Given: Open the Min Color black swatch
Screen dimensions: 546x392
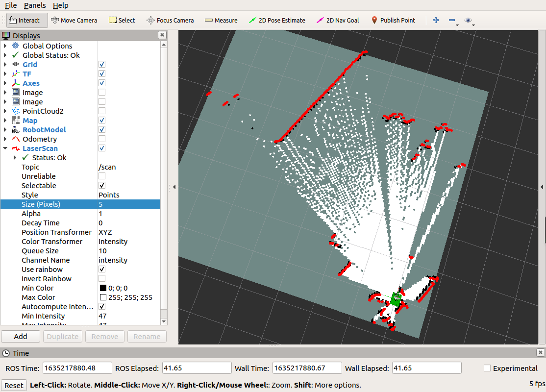Looking at the screenshot, I should (x=103, y=288).
